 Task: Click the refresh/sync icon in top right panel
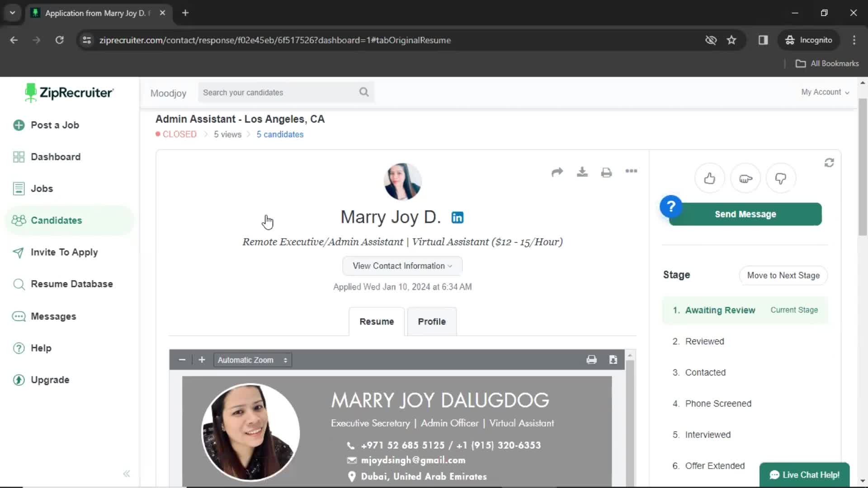click(x=829, y=163)
